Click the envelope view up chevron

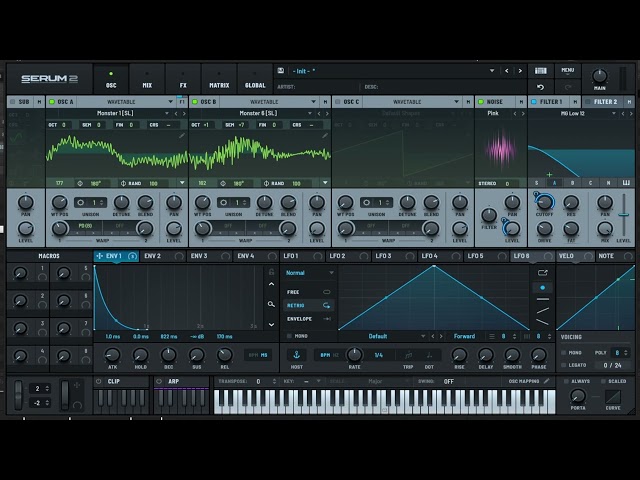271,284
